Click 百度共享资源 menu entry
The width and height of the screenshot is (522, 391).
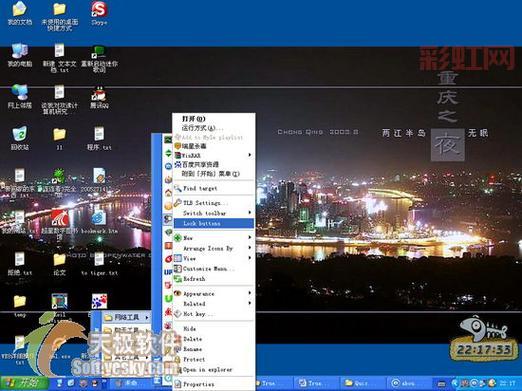tap(213, 164)
